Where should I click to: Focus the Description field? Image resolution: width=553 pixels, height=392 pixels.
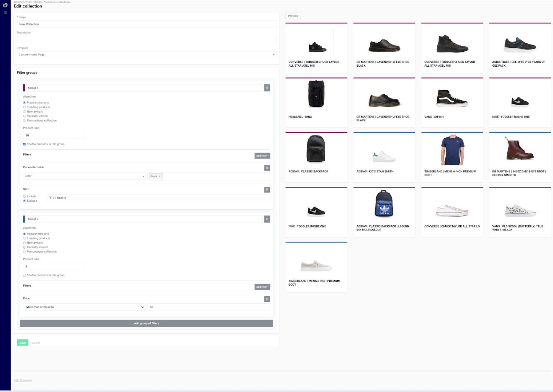click(147, 40)
